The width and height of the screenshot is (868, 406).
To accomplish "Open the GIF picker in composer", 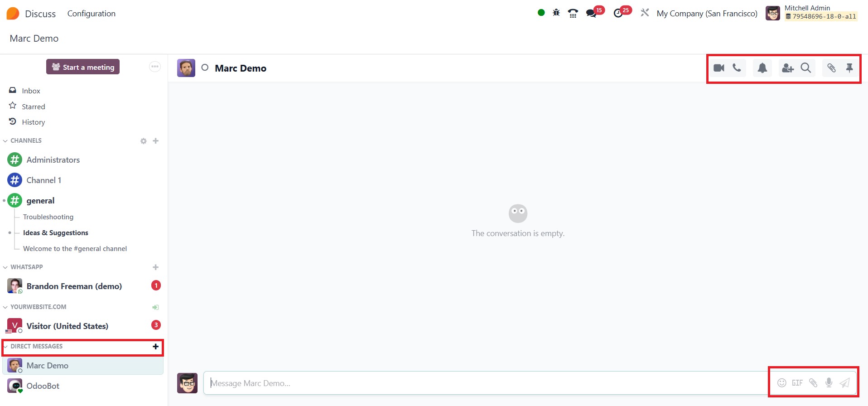I will point(797,383).
